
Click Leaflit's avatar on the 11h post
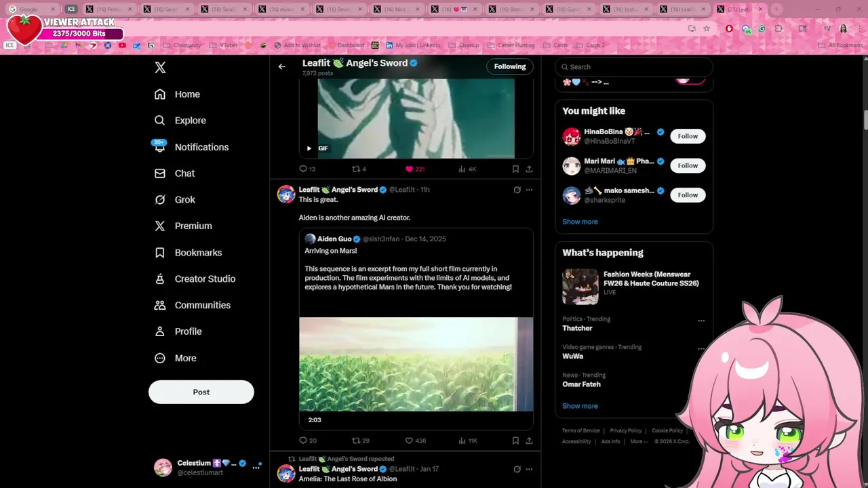tap(286, 195)
